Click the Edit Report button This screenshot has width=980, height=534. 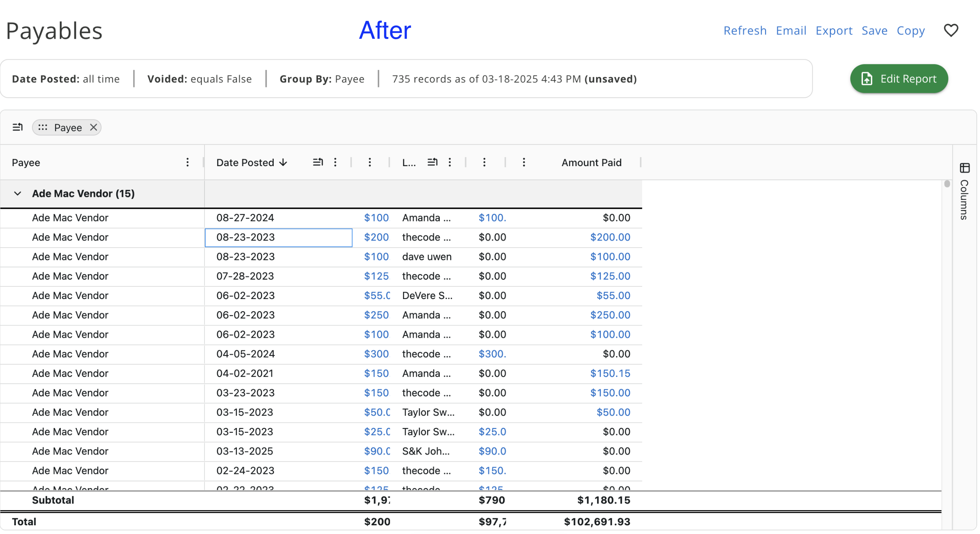899,79
